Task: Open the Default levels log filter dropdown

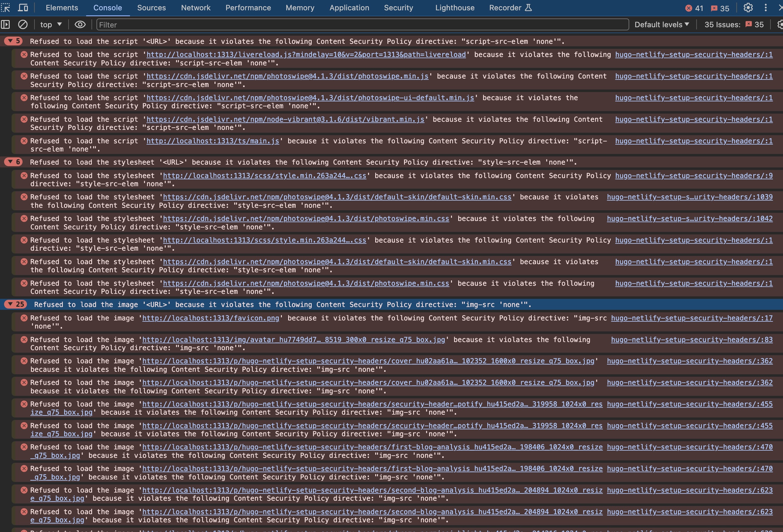Action: [661, 24]
